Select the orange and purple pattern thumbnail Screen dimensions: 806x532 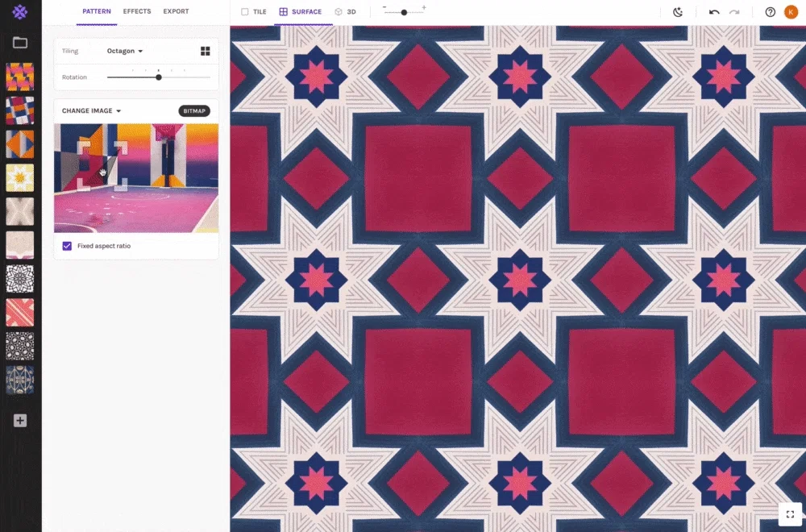click(20, 77)
